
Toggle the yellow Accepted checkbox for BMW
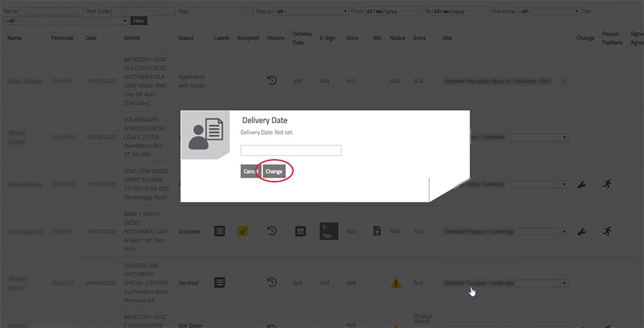click(x=243, y=231)
